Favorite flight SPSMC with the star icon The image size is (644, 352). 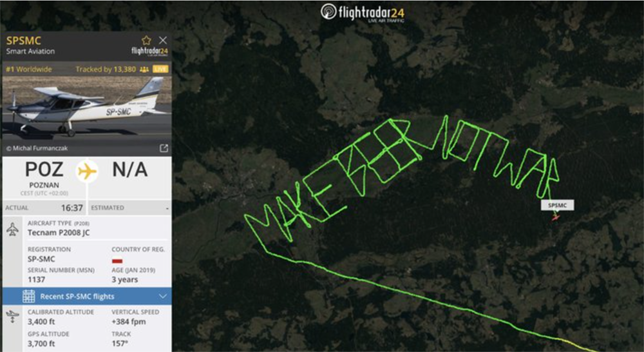(146, 40)
